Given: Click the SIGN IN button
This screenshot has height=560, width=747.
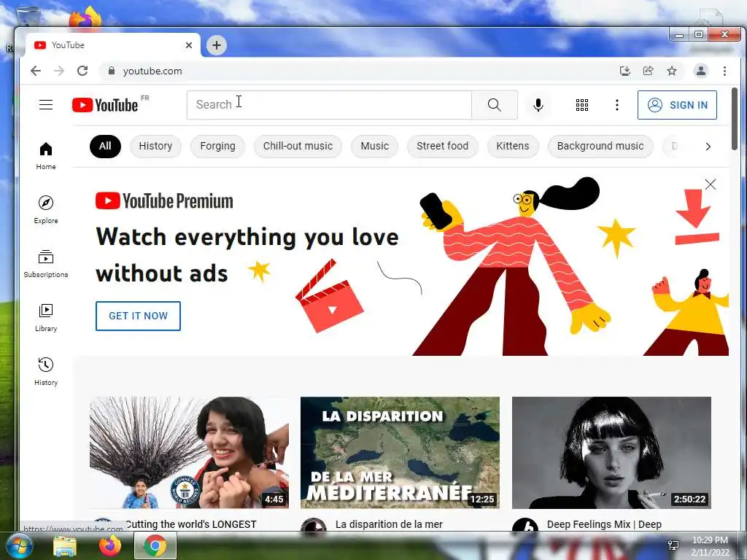Looking at the screenshot, I should click(x=677, y=105).
